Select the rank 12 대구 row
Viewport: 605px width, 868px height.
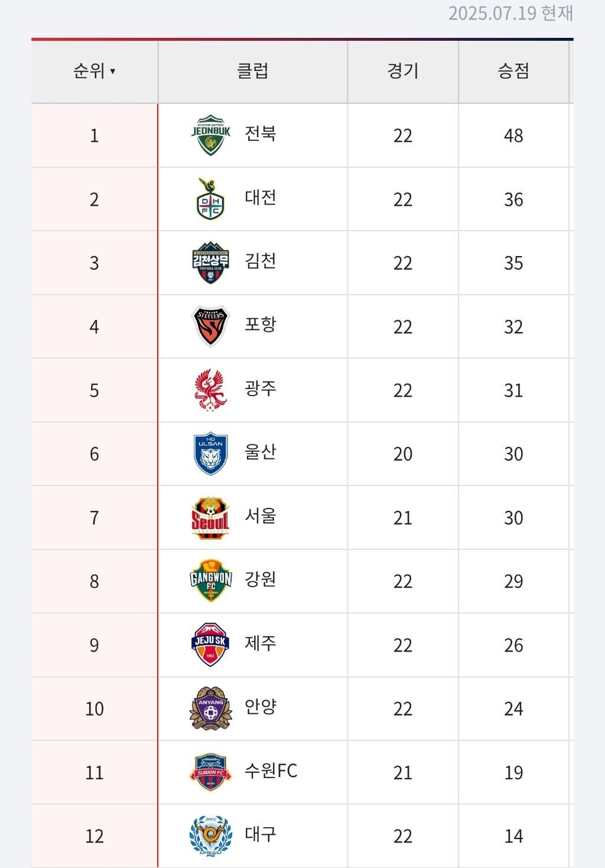click(x=302, y=836)
